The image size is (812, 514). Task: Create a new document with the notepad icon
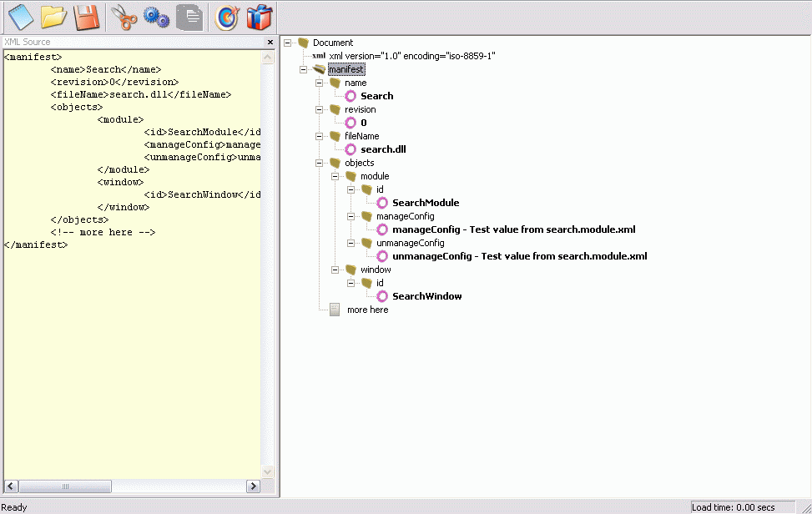[x=19, y=17]
